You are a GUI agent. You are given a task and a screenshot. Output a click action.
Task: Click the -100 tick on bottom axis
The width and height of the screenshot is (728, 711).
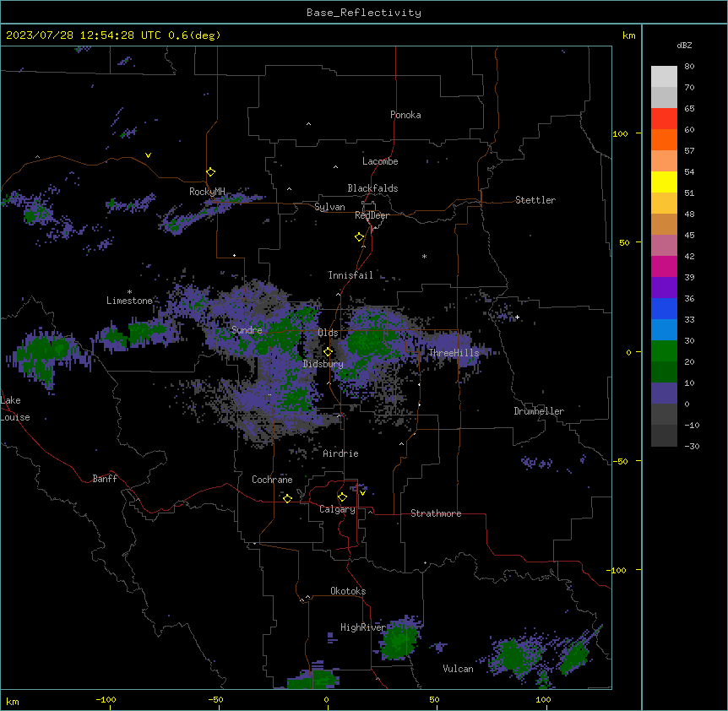(x=106, y=699)
